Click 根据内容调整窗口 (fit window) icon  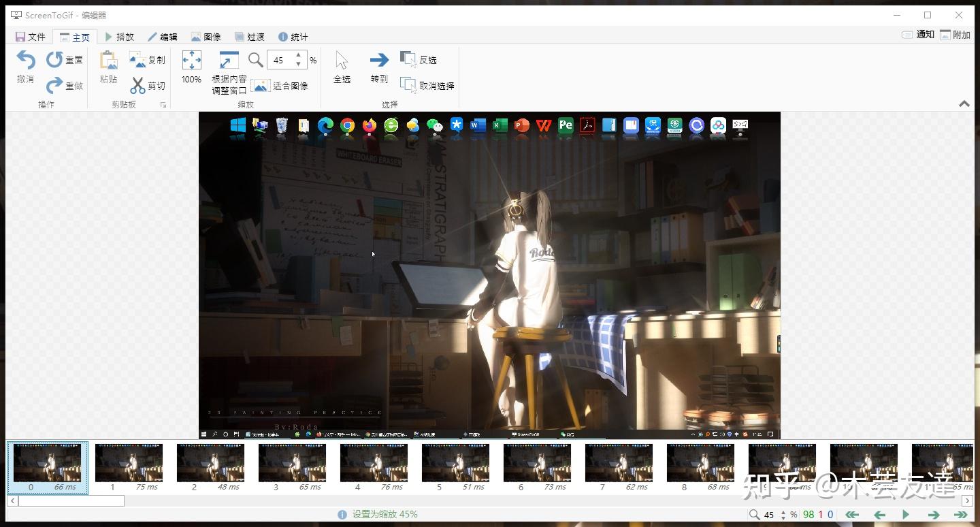coord(229,61)
